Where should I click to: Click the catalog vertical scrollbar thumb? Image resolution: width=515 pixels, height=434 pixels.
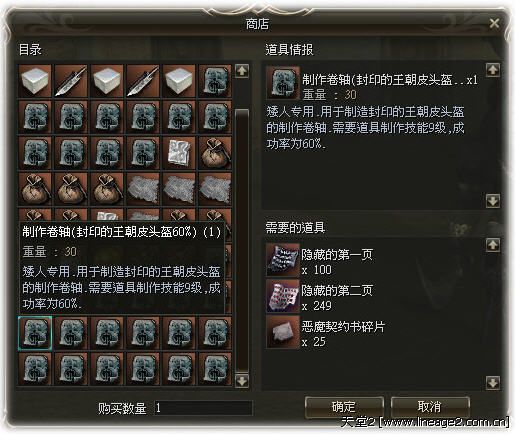click(242, 241)
